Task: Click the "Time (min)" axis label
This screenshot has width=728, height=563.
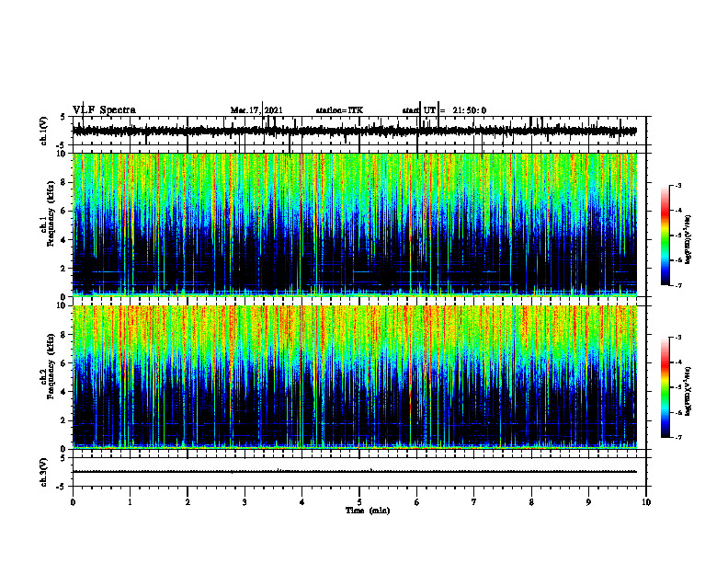Action: coord(368,511)
